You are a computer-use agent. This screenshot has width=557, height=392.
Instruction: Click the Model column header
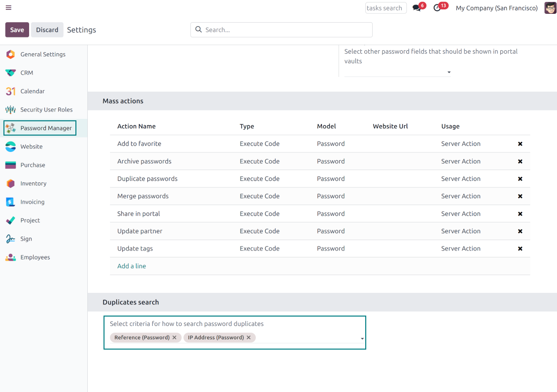326,127
